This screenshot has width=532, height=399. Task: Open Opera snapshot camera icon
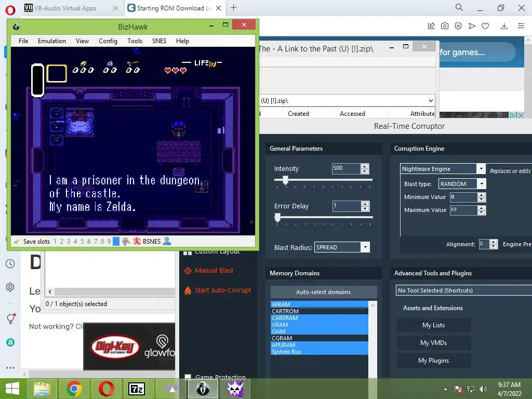point(445,26)
